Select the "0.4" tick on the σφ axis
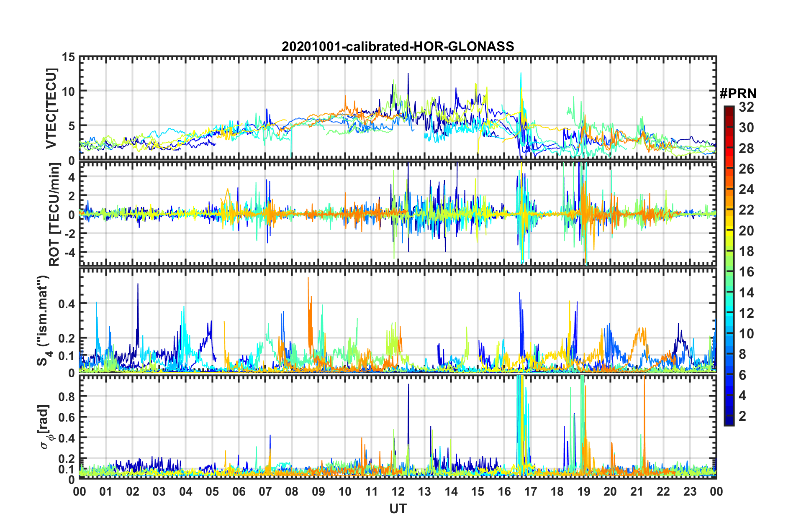The height and width of the screenshot is (532, 796). pyautogui.click(x=67, y=438)
